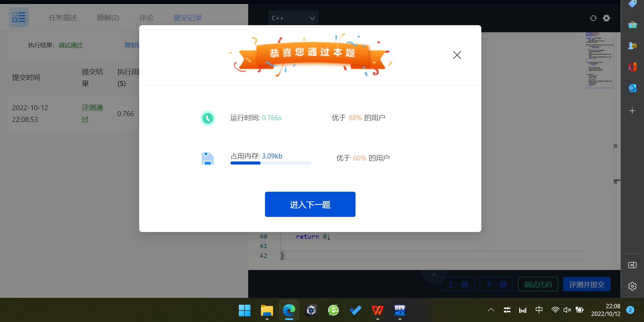
Task: Click the editor vertical scrollbar handle
Action: coord(615,146)
